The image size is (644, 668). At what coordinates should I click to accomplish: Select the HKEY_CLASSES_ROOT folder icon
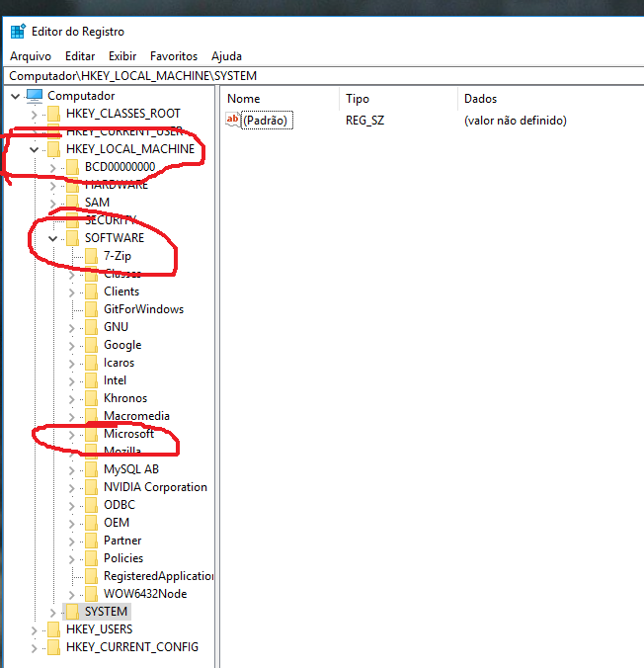point(53,114)
